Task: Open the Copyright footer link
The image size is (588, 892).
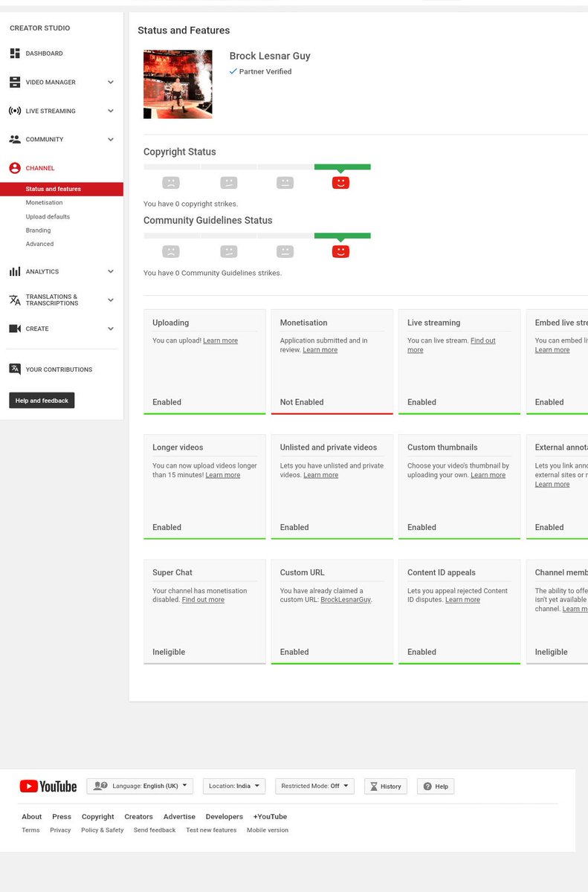Action: (98, 816)
